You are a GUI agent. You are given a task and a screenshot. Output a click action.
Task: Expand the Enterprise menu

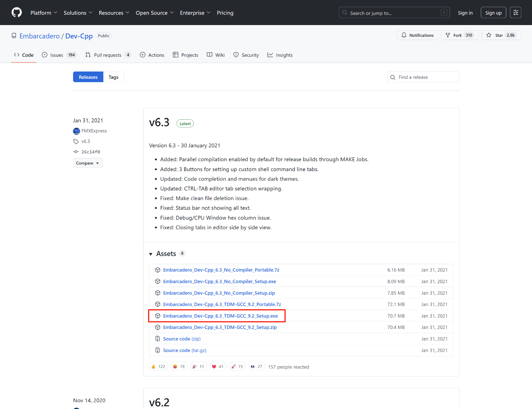coord(195,13)
